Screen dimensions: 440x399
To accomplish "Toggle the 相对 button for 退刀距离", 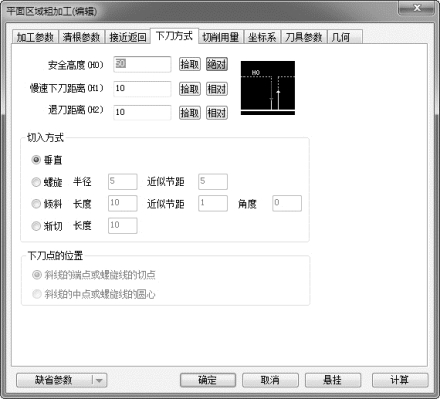I will pyautogui.click(x=217, y=113).
